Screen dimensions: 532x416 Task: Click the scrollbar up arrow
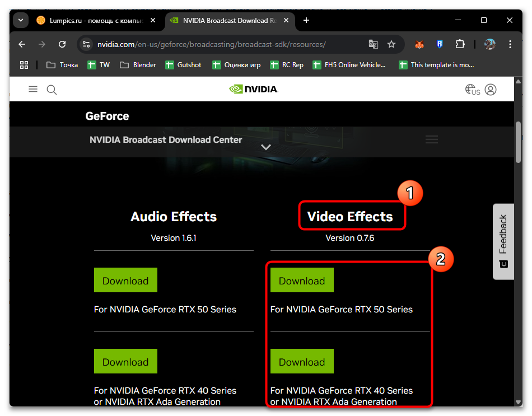(518, 81)
